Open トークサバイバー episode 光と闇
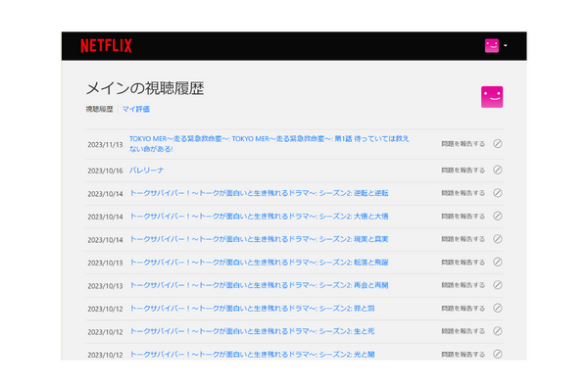 tap(252, 355)
